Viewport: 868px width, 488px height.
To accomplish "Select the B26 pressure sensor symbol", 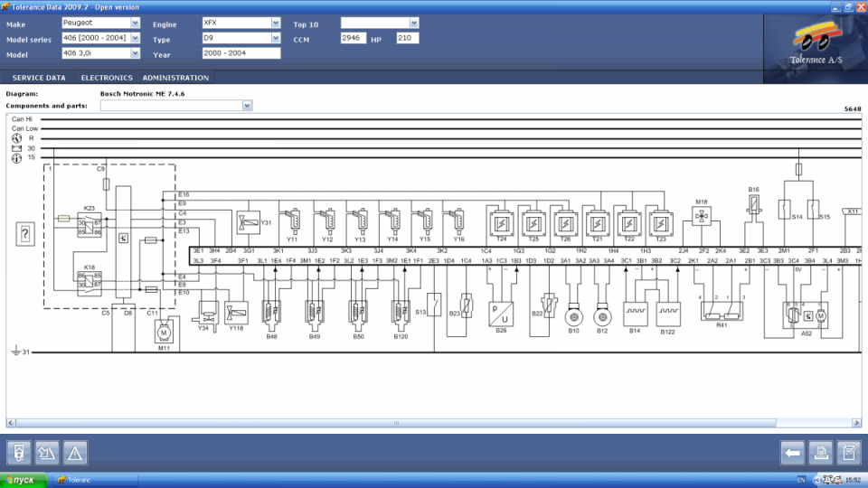I will coord(502,312).
